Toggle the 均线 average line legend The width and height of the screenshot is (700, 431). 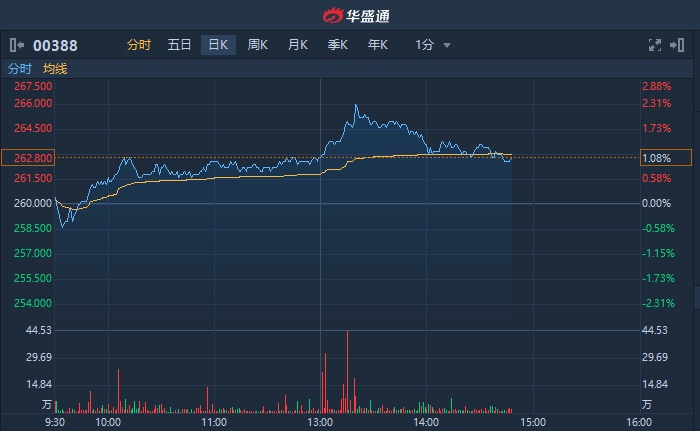(x=55, y=69)
